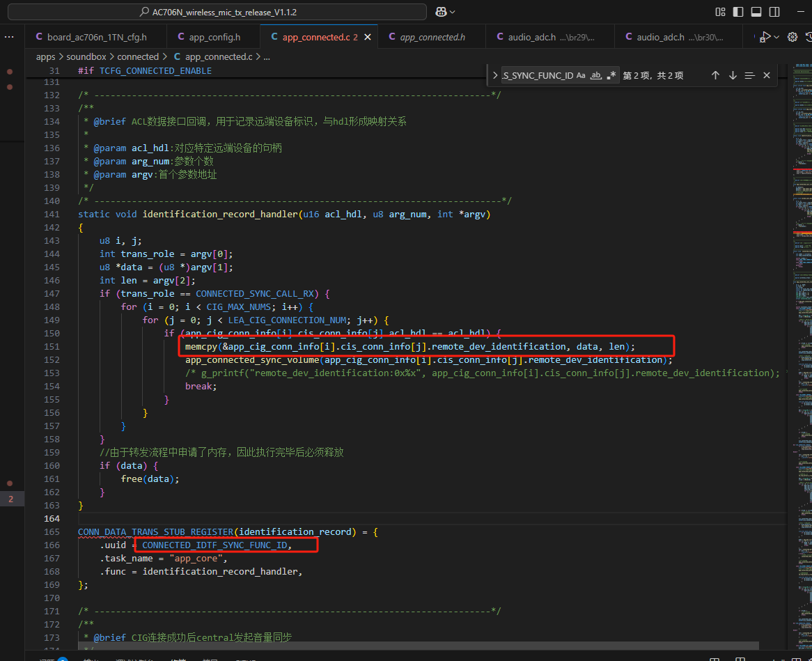Toggle Match Case (Aa) in find widget
Viewport: 812px width, 661px height.
581,76
